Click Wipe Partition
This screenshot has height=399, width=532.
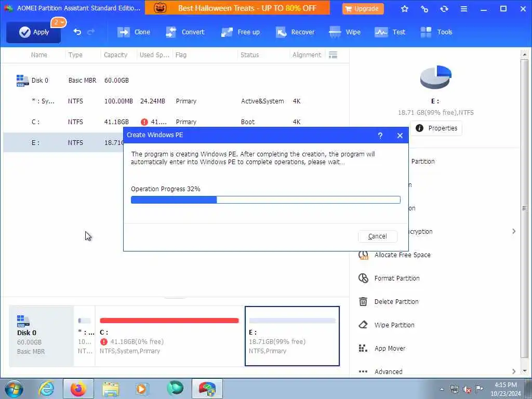click(x=394, y=325)
